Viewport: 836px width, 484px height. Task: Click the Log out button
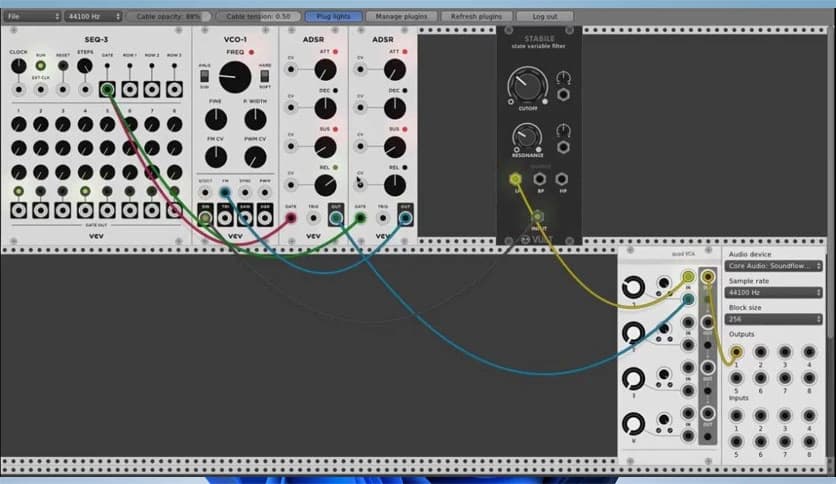(545, 17)
